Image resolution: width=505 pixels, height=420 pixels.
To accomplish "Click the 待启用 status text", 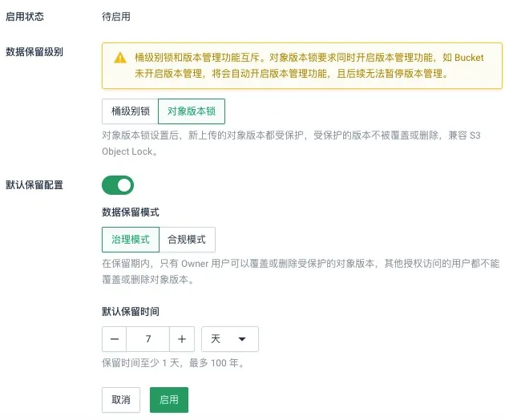I will point(116,16).
